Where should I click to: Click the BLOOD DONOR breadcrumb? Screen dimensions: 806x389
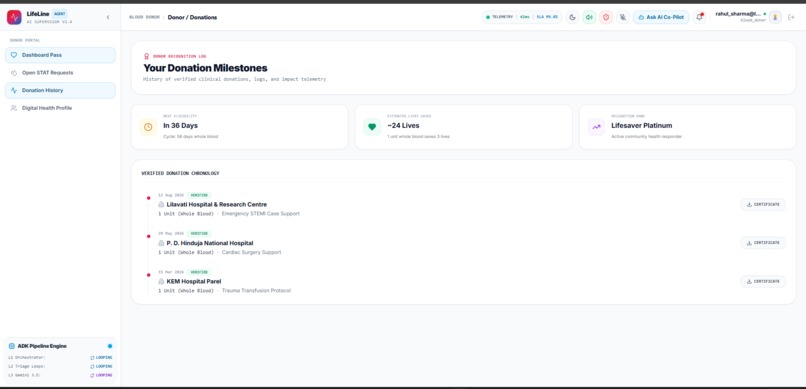point(144,17)
